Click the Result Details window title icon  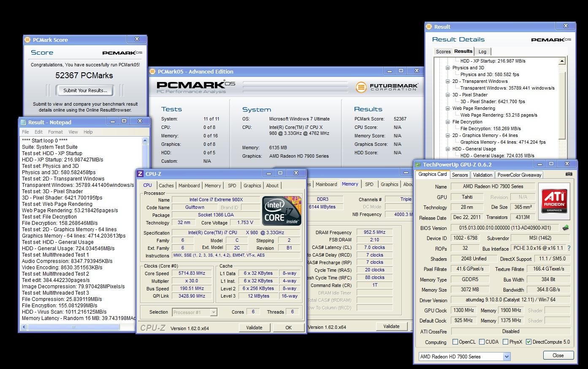pos(429,27)
